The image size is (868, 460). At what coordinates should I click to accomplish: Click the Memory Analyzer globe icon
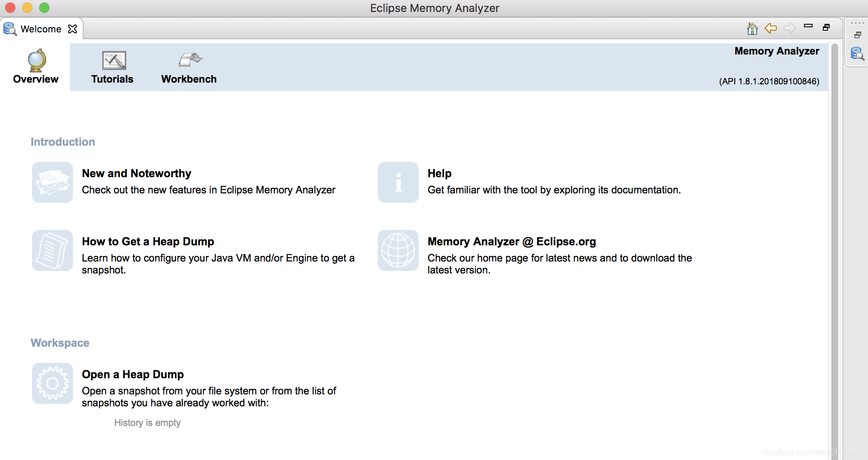coord(398,250)
